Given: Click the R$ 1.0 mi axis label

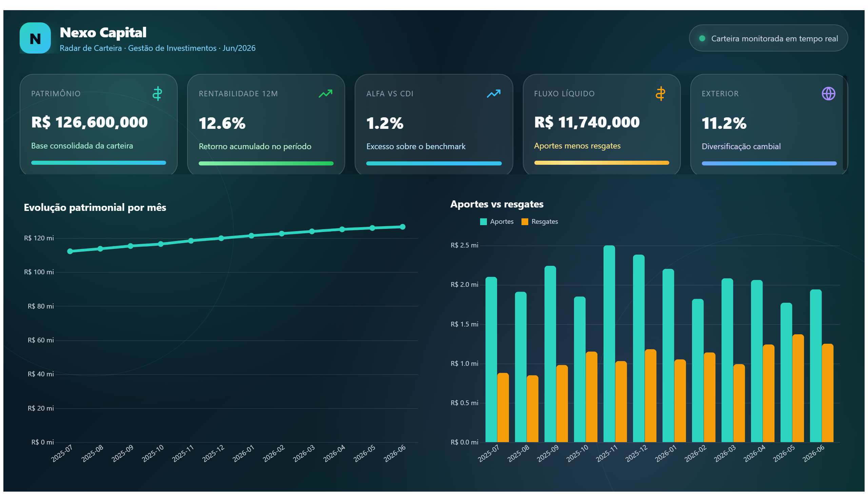Looking at the screenshot, I should pos(464,364).
